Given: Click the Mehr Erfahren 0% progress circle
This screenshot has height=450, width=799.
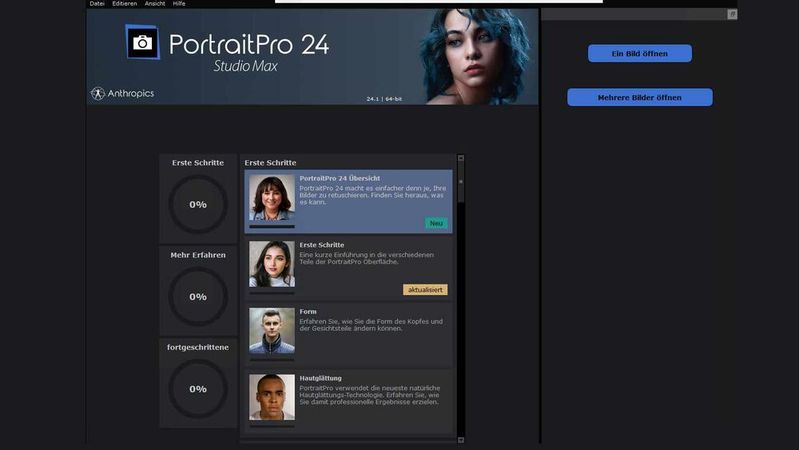Looking at the screenshot, I should click(x=198, y=297).
